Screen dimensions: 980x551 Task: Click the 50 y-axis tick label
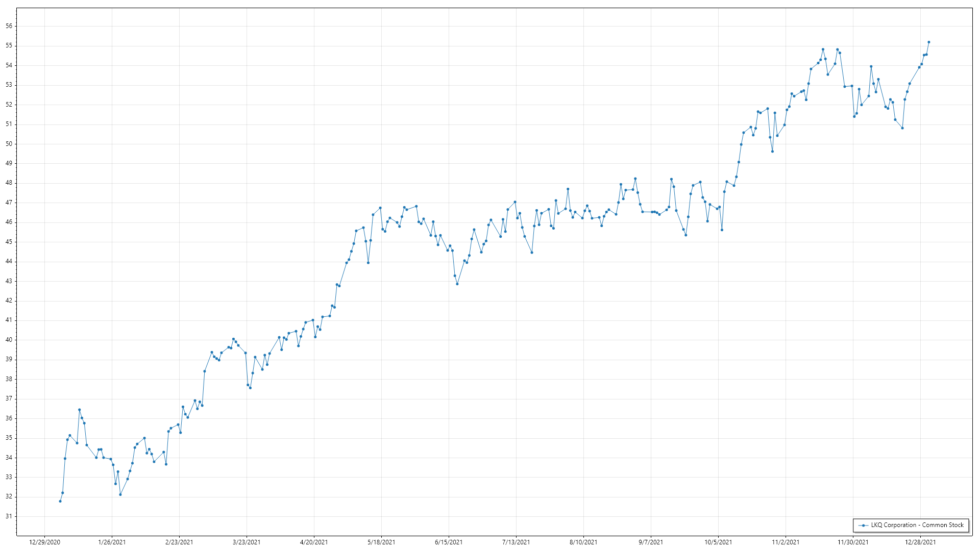(x=9, y=144)
